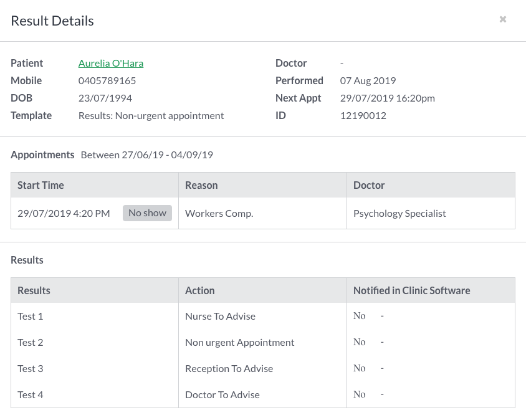Click the mobile number 0405789165
Image resolution: width=526 pixels, height=420 pixels.
coord(107,80)
